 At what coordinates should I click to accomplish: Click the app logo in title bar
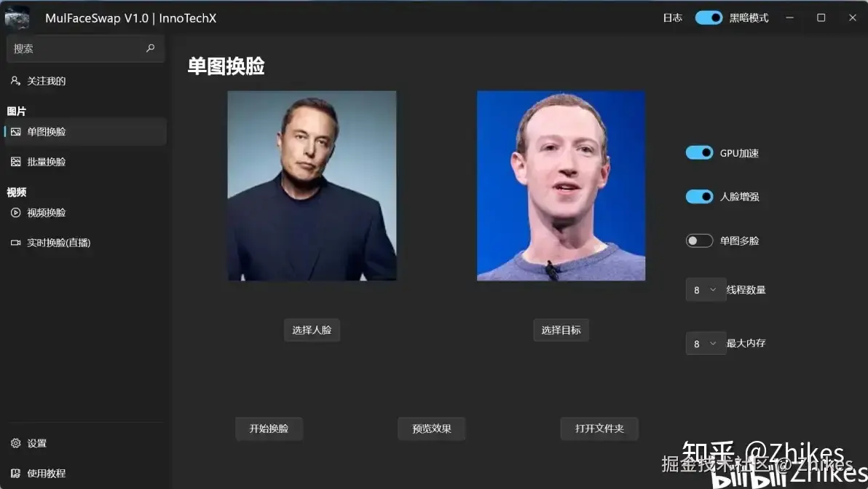pos(17,17)
